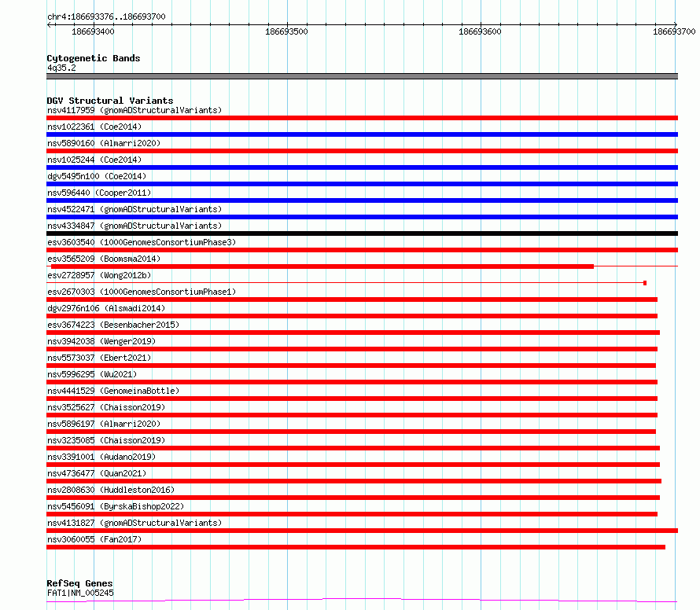
Task: Select nsv4522471 gnomAD variant label
Action: [134, 209]
